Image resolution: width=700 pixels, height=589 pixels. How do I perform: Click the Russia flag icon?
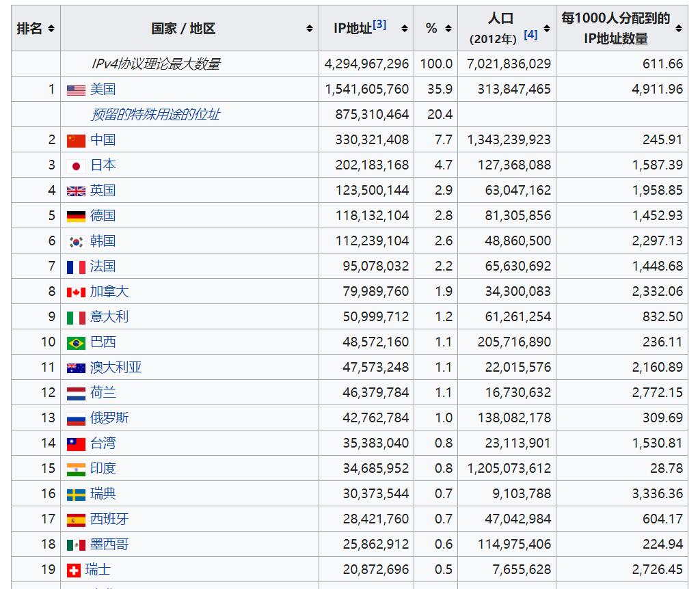click(76, 419)
